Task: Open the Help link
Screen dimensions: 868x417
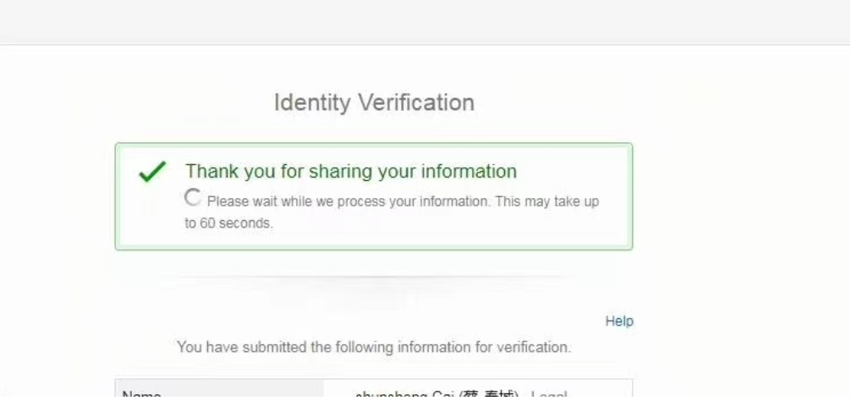Action: tap(619, 321)
